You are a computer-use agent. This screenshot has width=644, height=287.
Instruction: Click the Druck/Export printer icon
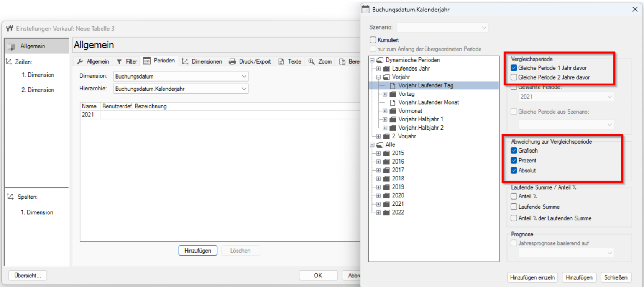click(232, 61)
